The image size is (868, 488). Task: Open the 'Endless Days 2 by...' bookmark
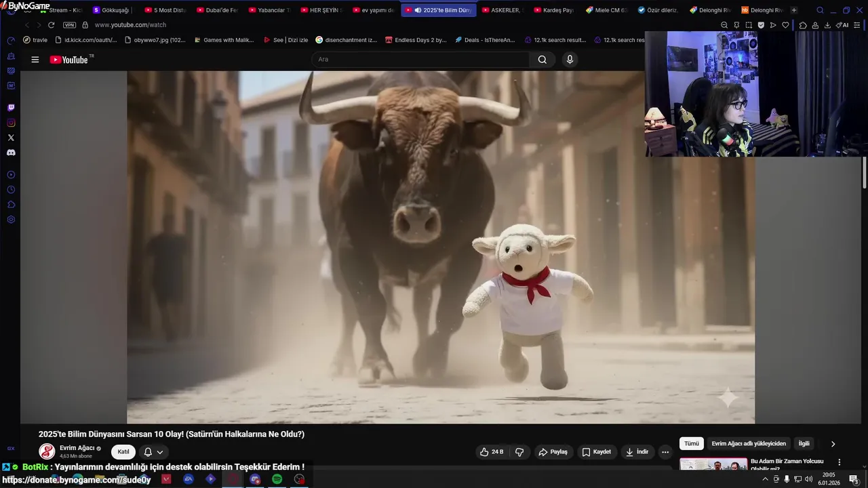coord(416,40)
